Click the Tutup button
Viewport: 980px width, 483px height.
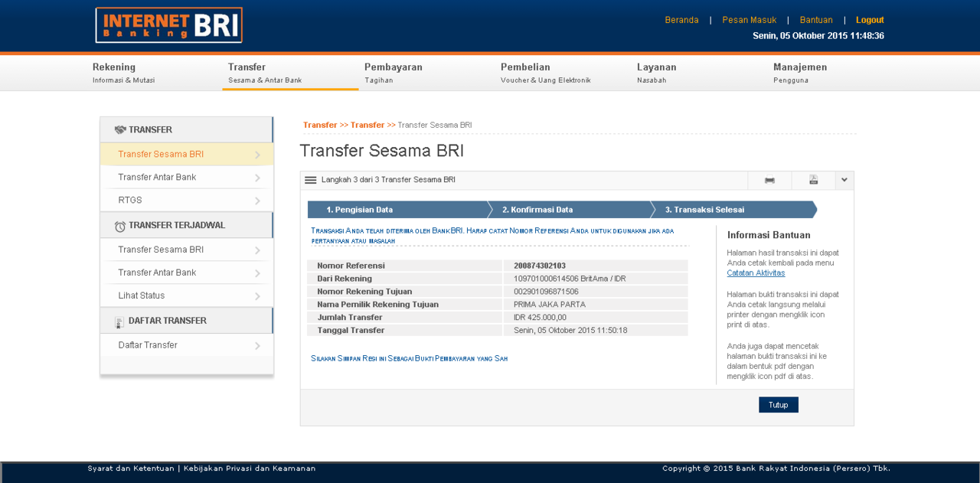[x=779, y=405]
